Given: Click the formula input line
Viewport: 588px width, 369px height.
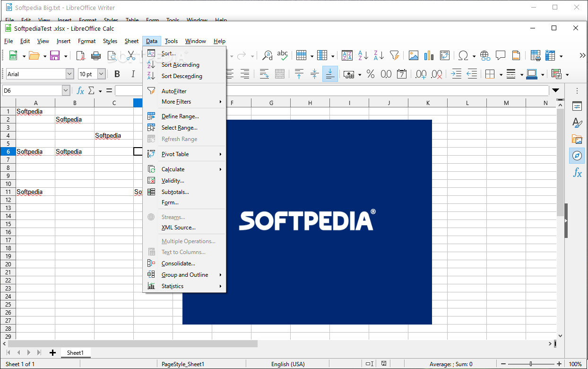Looking at the screenshot, I should [331, 90].
